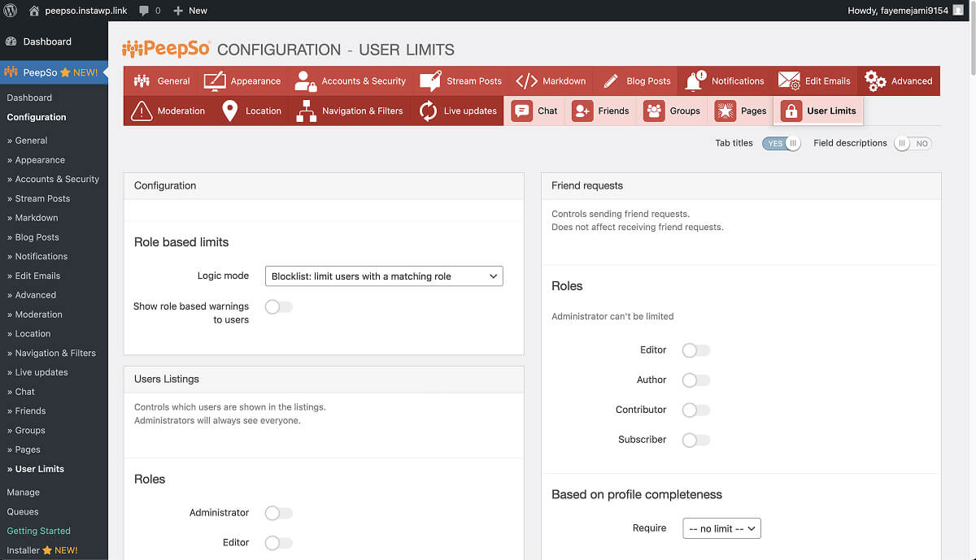Switch to the Stream Posts tab label
Screen dimensions: 976x560
[474, 81]
